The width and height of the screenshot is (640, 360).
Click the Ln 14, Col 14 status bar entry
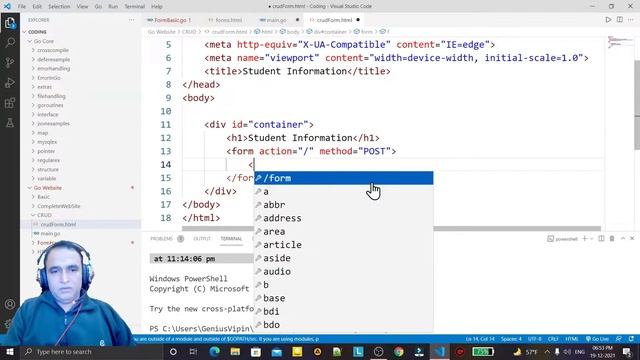[x=480, y=339]
